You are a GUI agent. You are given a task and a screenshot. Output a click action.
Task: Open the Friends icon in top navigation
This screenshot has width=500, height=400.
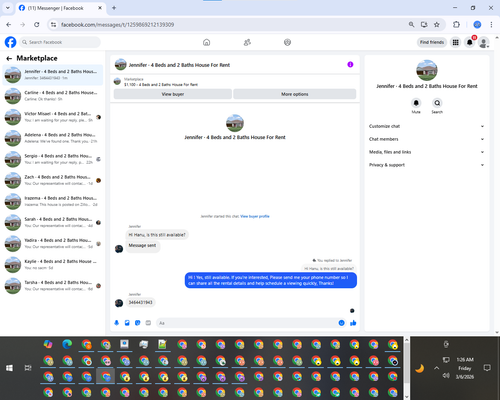pyautogui.click(x=247, y=42)
